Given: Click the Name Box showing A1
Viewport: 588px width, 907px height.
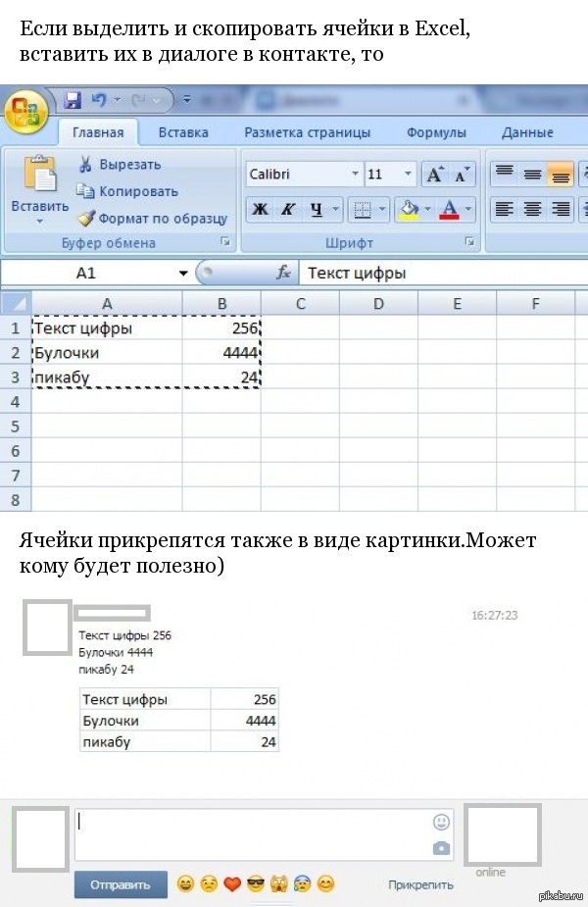Looking at the screenshot, I should pyautogui.click(x=86, y=273).
